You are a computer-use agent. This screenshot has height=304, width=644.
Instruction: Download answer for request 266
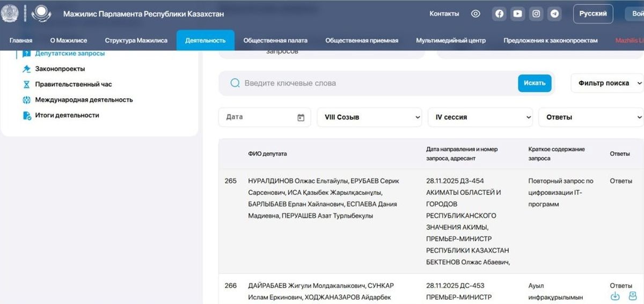[616, 296]
